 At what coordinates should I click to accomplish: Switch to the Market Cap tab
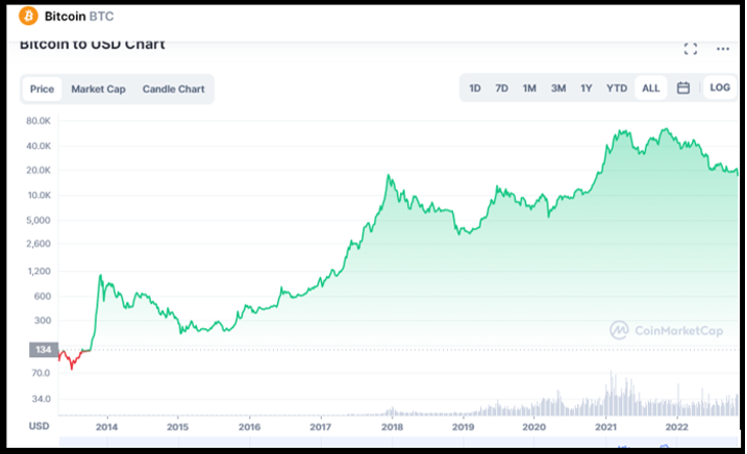pos(98,89)
